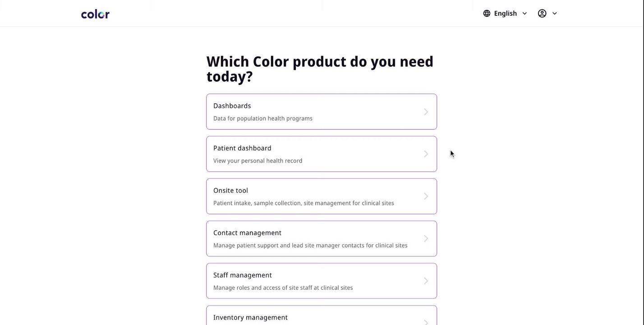
Task: Select the Onsite tool option
Action: [322, 196]
